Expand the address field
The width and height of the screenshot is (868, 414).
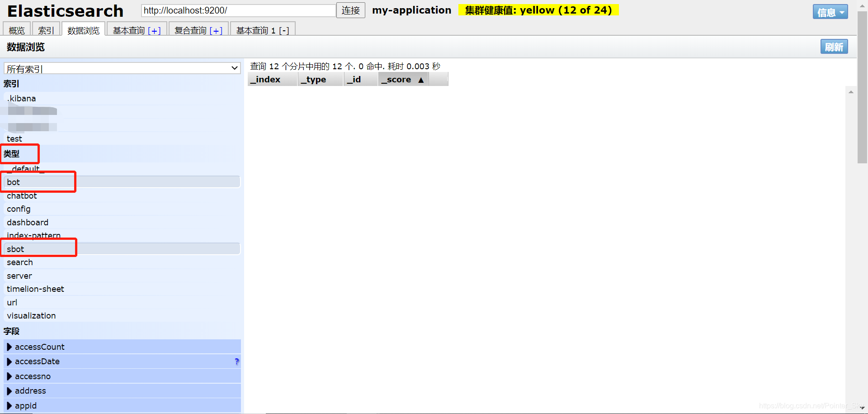coord(122,390)
